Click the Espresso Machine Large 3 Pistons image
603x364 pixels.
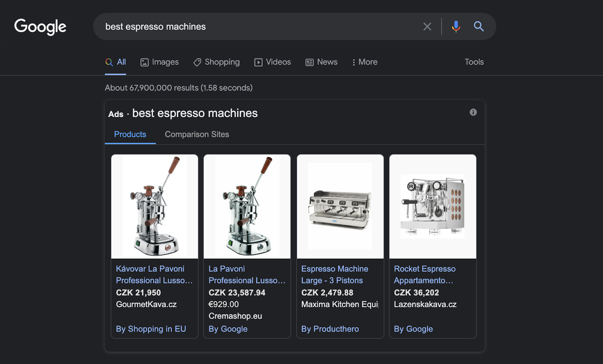pyautogui.click(x=340, y=206)
